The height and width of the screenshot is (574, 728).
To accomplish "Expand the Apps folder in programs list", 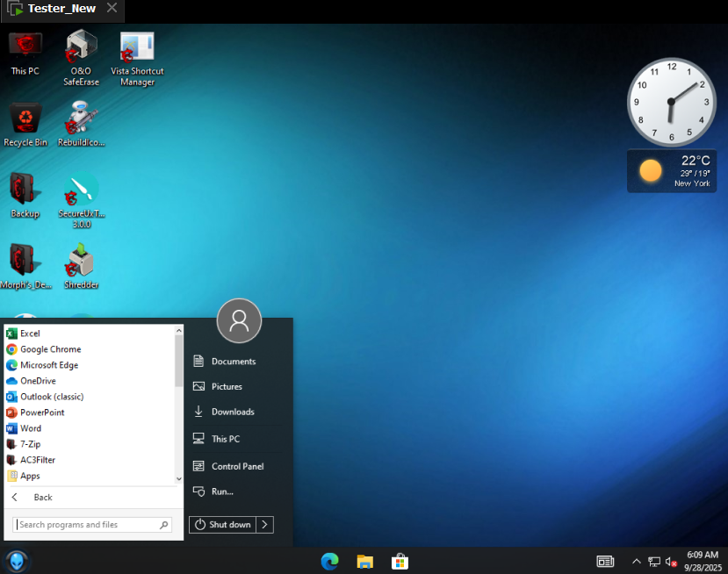I will (x=31, y=476).
